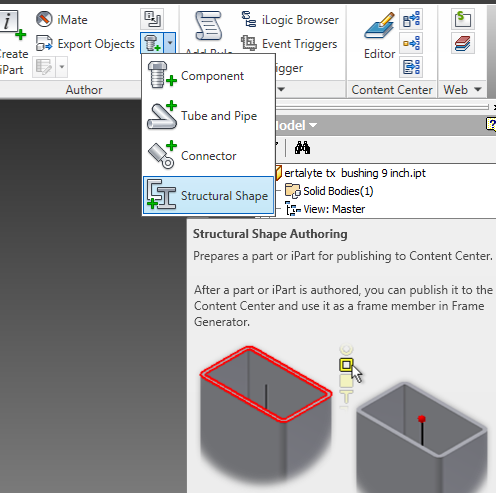Viewport: 496px width, 493px height.
Task: Open the authoring dropdown arrow
Action: (170, 43)
